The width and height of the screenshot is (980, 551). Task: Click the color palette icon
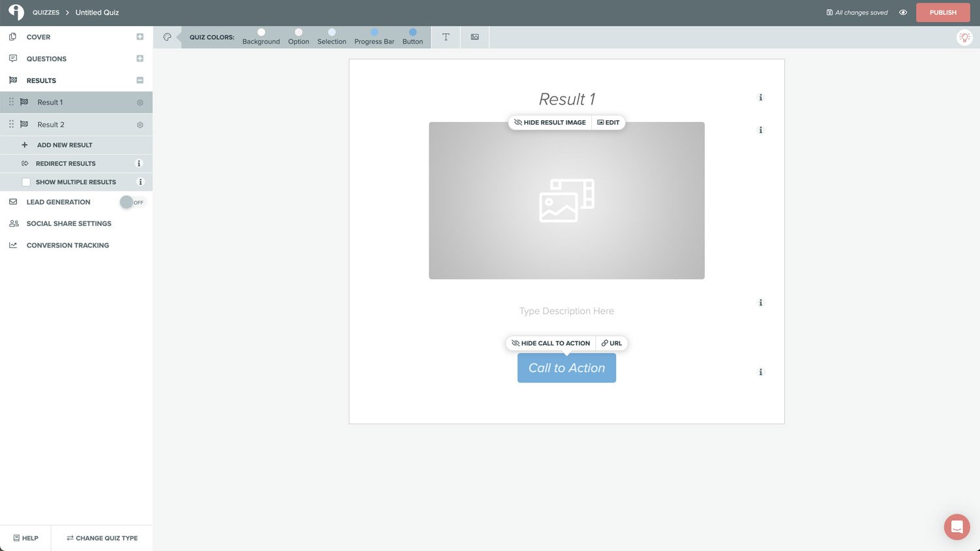pyautogui.click(x=167, y=37)
